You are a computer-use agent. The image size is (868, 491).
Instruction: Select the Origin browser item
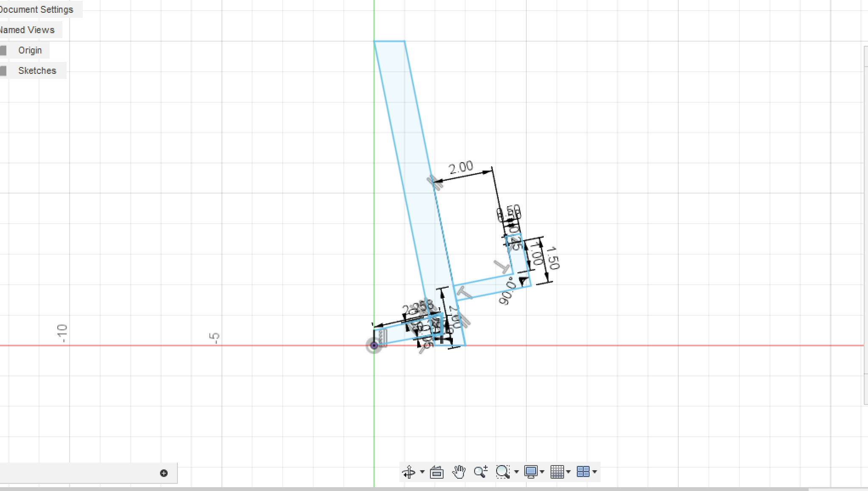point(30,50)
